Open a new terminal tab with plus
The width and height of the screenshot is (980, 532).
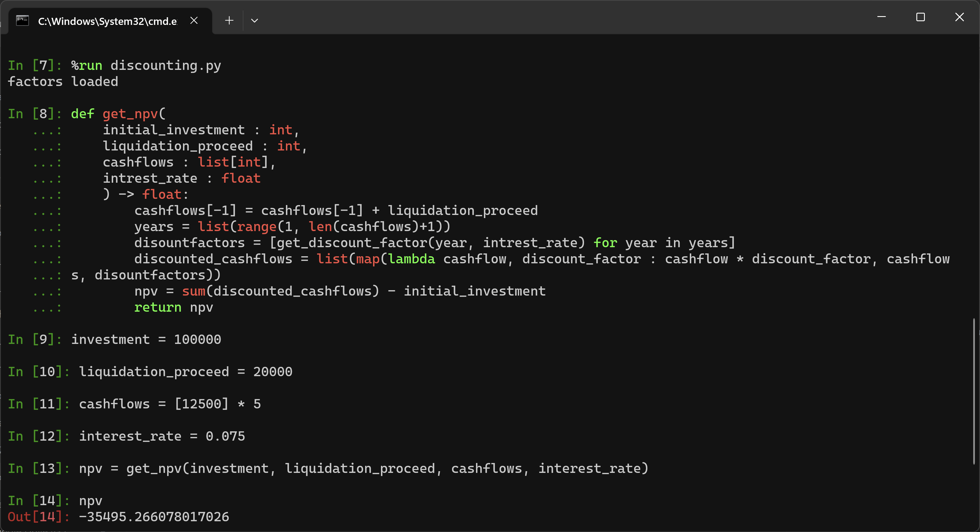(x=229, y=21)
